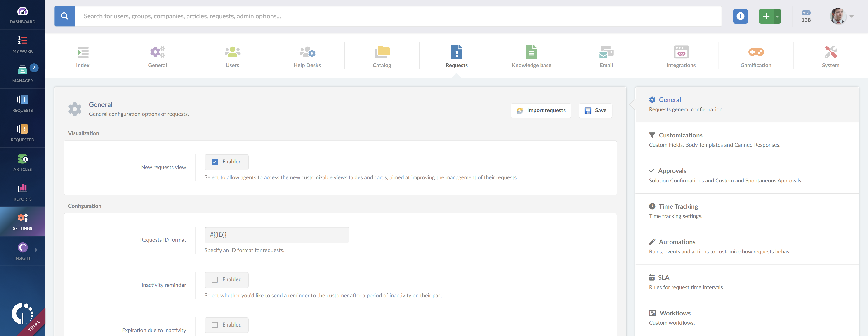This screenshot has height=336, width=868.
Task: Open the green add button dropdown
Action: [777, 16]
